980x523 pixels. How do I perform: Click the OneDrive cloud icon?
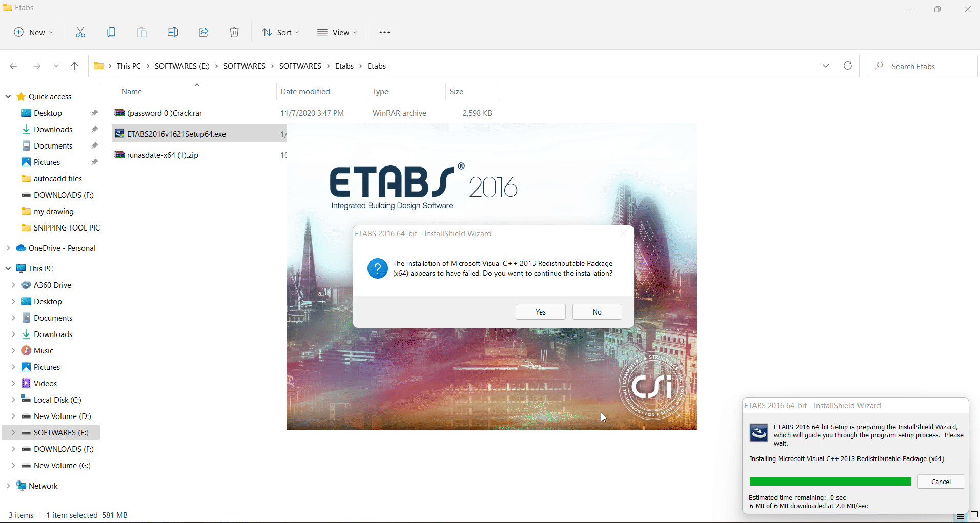coord(21,248)
